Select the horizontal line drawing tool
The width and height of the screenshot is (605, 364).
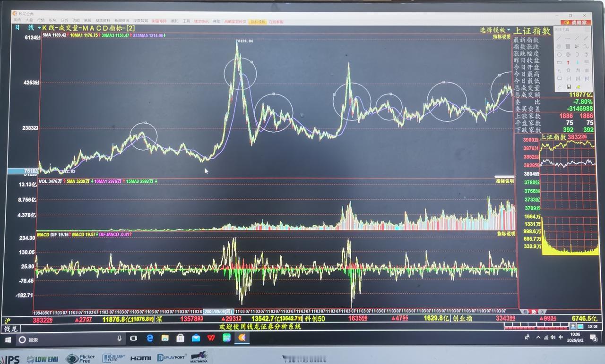[568, 38]
